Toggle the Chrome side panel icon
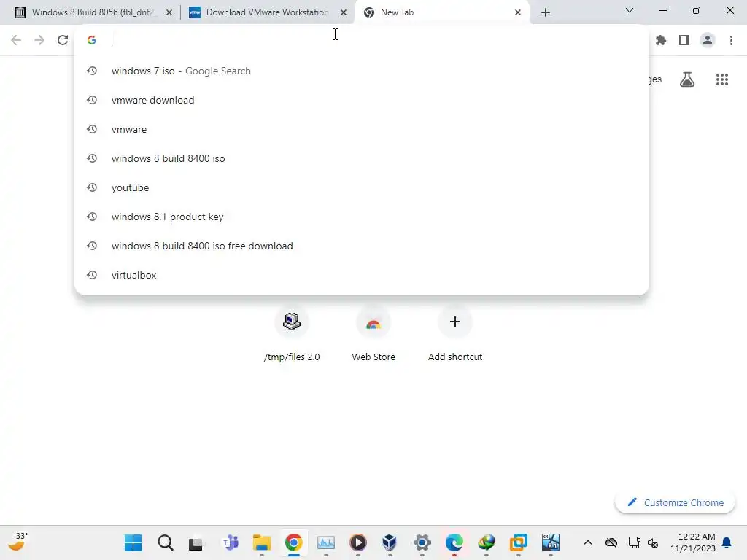The height and width of the screenshot is (560, 747). 684,41
